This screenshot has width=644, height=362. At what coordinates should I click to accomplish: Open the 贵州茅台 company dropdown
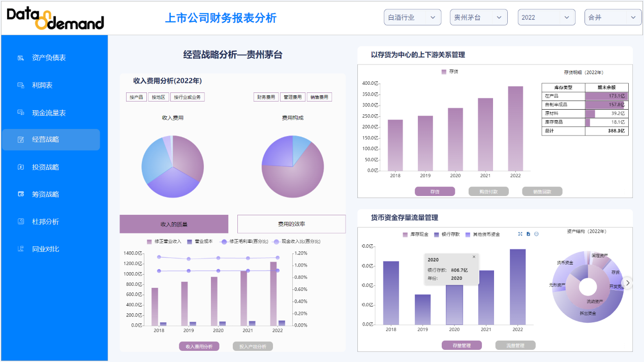[x=478, y=17]
